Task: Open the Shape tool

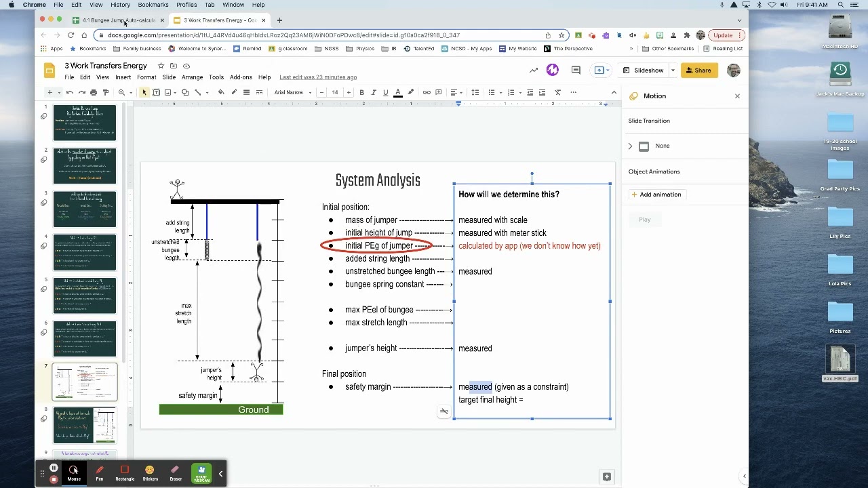Action: click(184, 92)
